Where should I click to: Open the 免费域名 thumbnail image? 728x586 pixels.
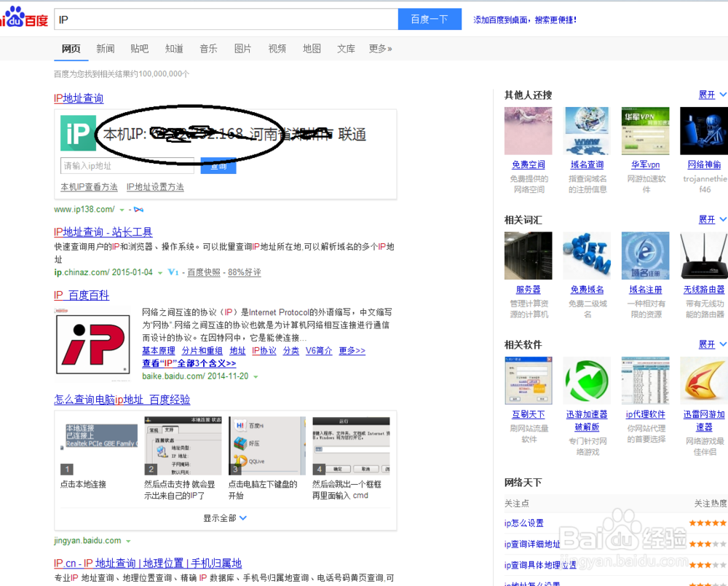pos(586,256)
